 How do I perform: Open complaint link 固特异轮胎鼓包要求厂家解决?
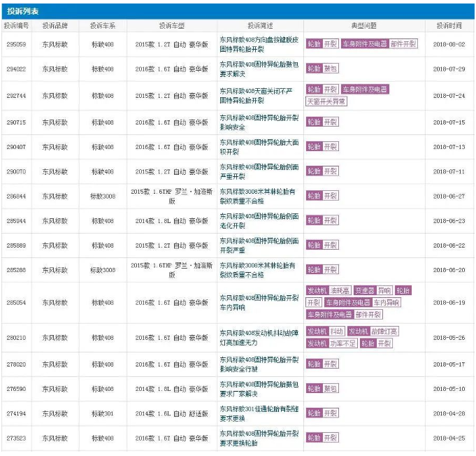(x=259, y=389)
